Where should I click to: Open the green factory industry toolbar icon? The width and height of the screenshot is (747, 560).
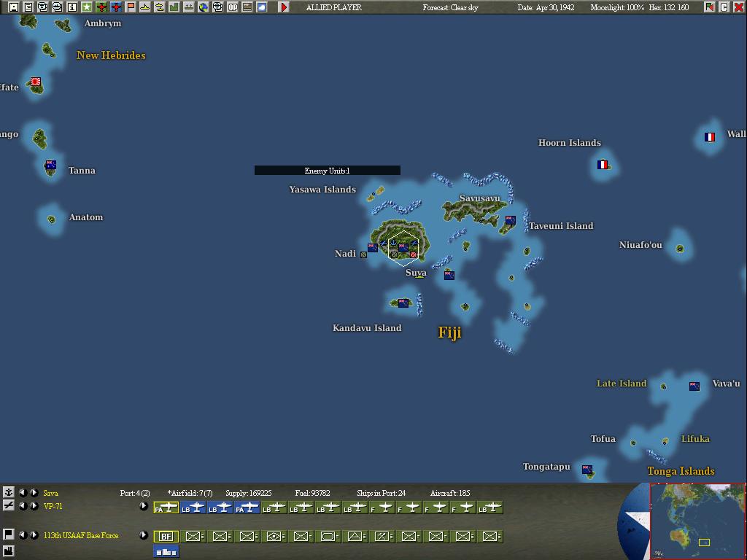click(174, 7)
